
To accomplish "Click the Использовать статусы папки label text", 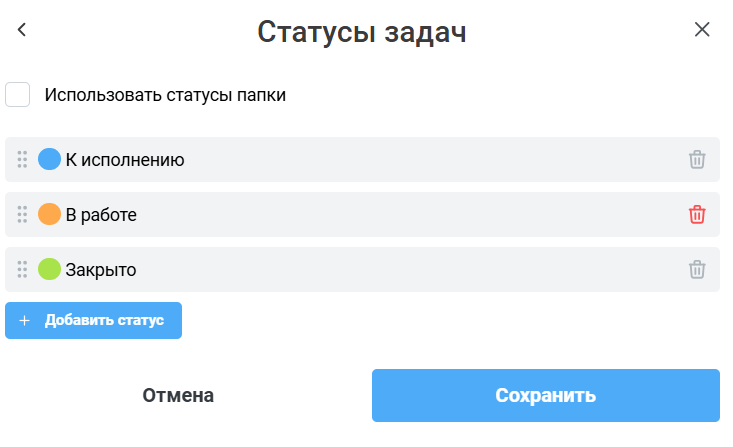I will [165, 95].
